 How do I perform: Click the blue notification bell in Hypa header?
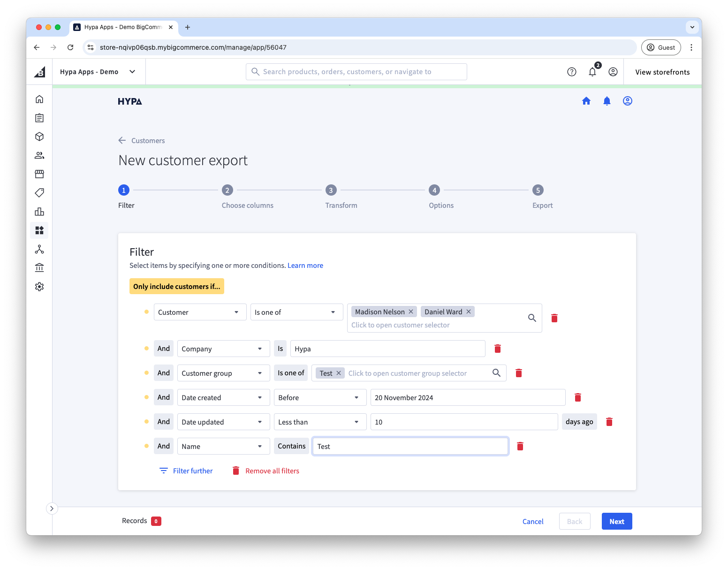[607, 100]
